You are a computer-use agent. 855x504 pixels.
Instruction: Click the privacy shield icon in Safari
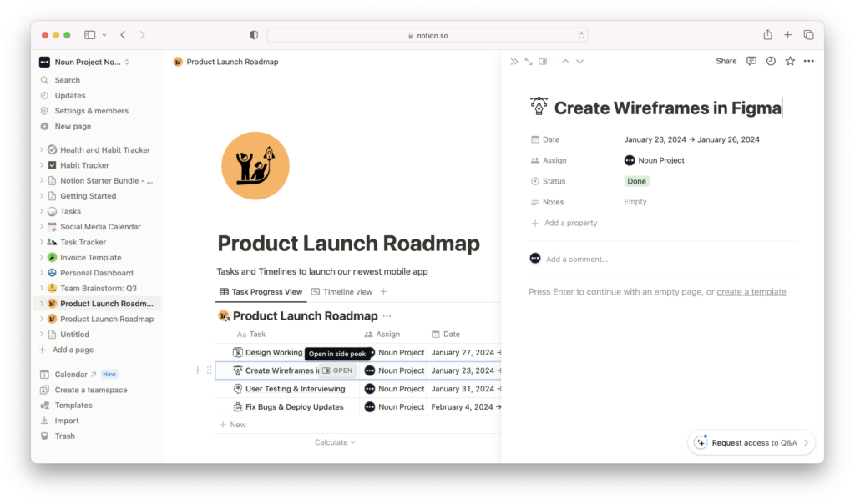coord(254,35)
